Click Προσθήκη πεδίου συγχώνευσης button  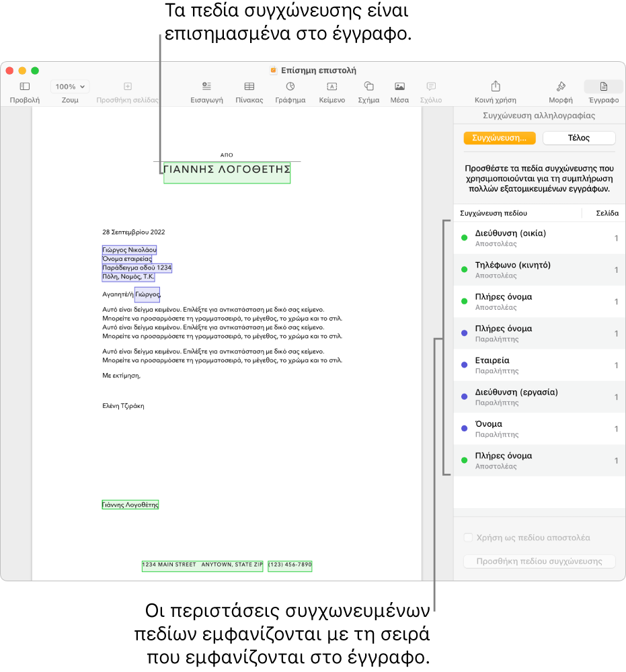[539, 561]
